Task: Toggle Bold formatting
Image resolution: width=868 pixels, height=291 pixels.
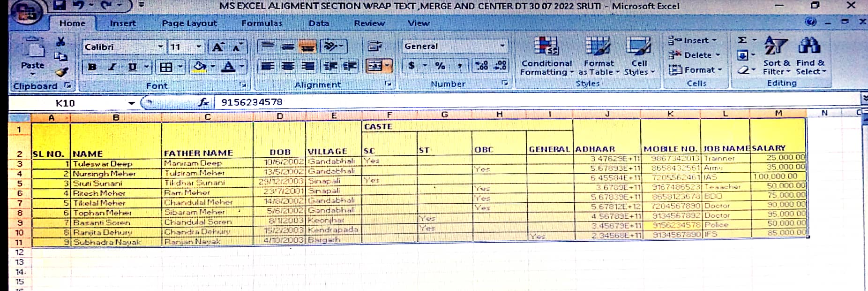Action: pyautogui.click(x=92, y=67)
